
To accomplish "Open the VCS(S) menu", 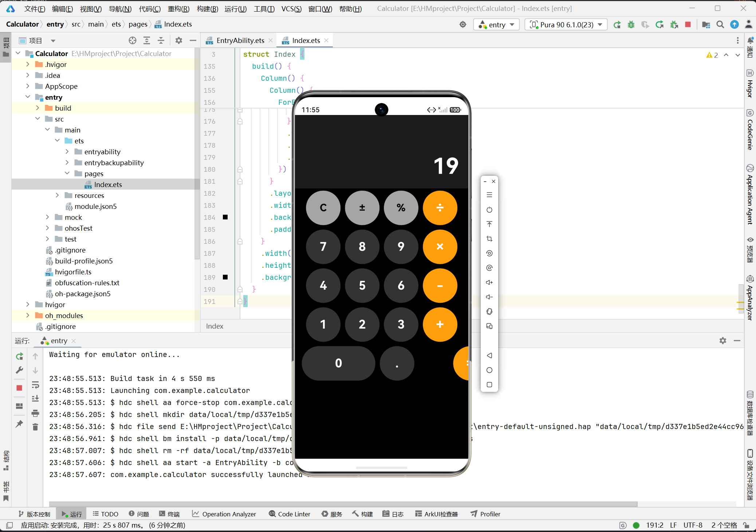I will pyautogui.click(x=291, y=9).
